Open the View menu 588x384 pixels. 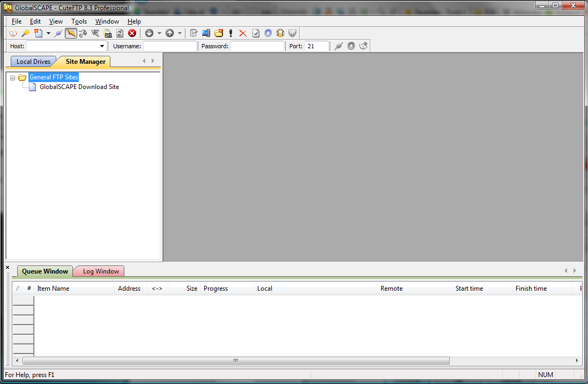(56, 21)
